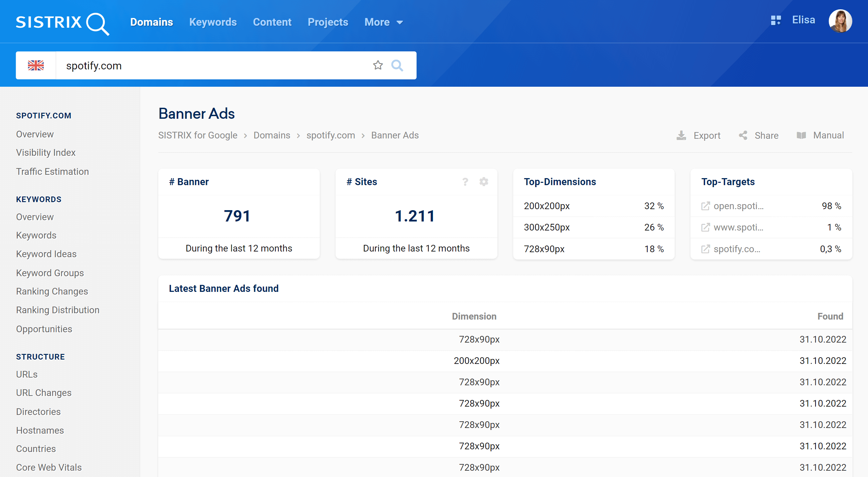The height and width of the screenshot is (477, 868).
Task: Click the Share label
Action: (767, 135)
